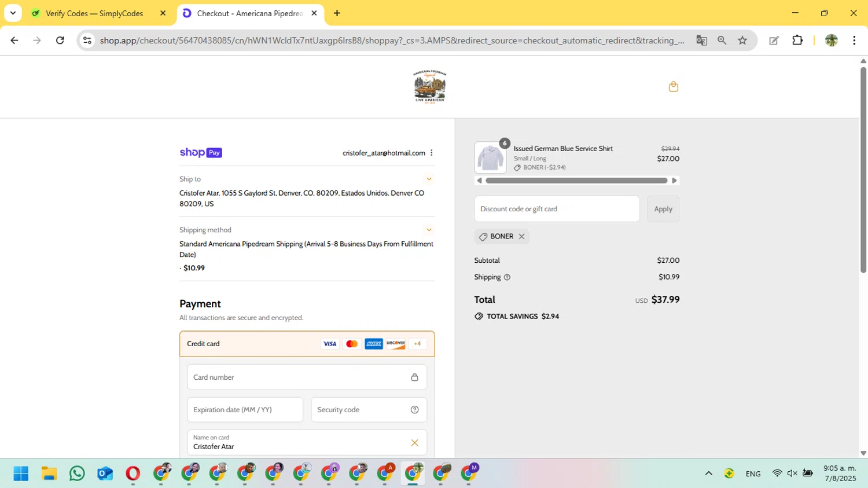Click the lock icon in Card number field

click(x=414, y=377)
